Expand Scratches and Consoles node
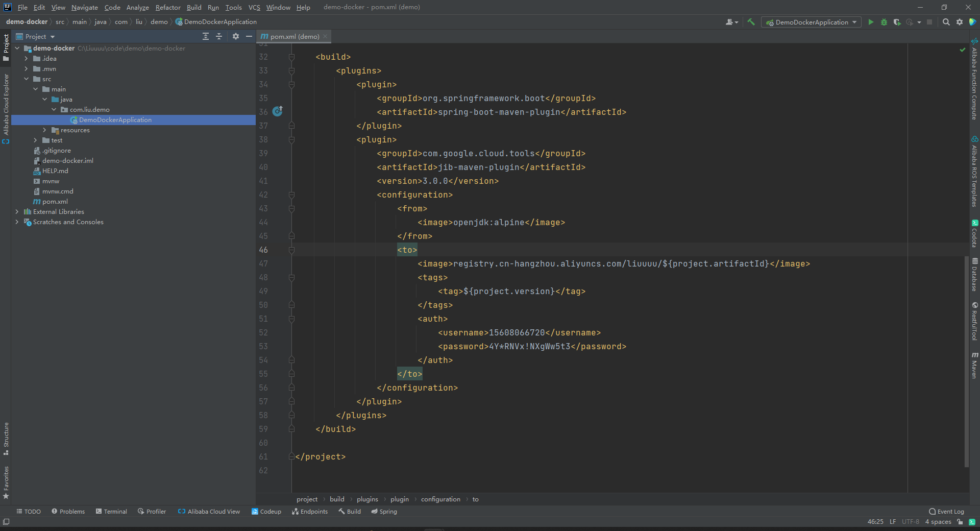 point(17,222)
